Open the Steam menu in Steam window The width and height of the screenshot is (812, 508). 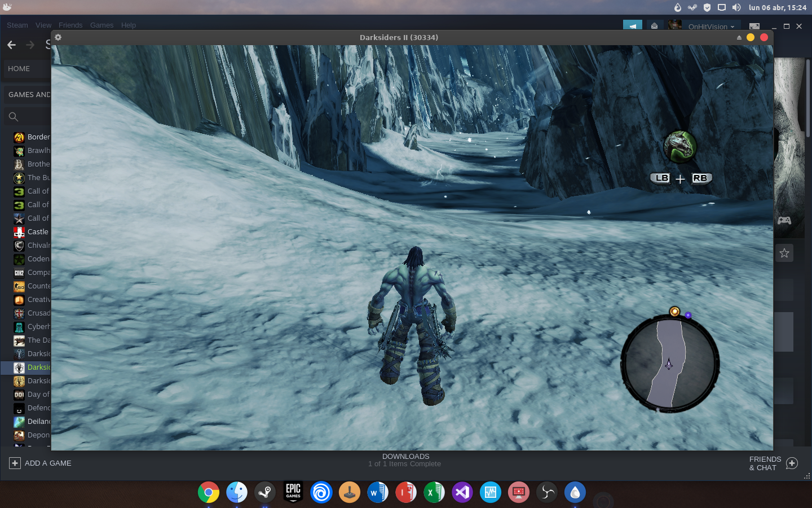pos(17,25)
